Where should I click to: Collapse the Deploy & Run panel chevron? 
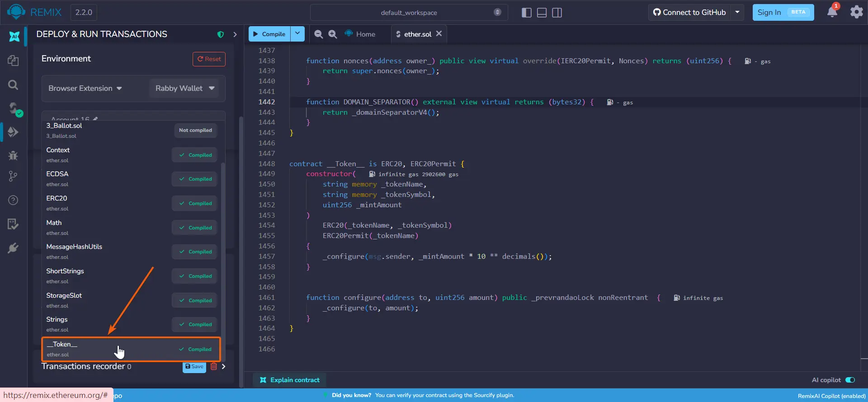tap(235, 34)
